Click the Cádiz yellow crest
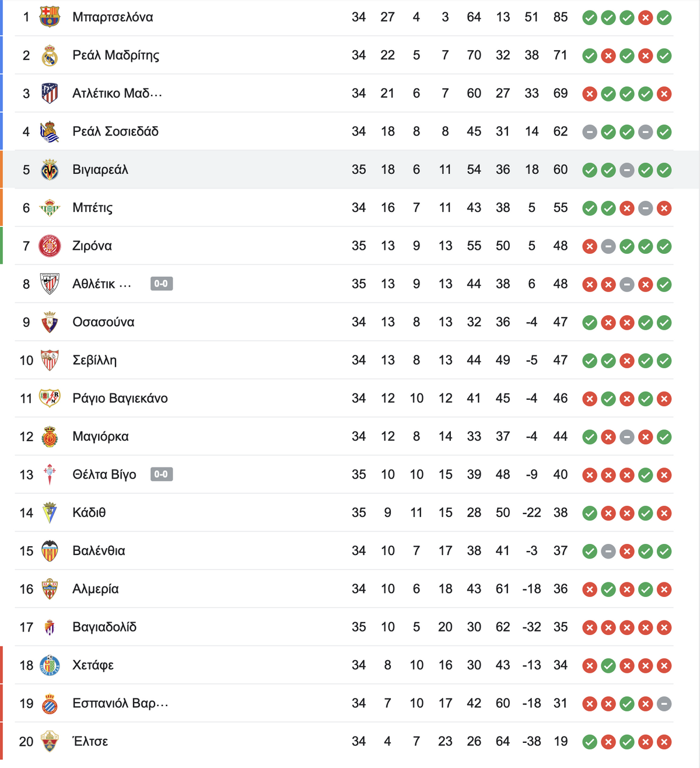 [x=50, y=512]
